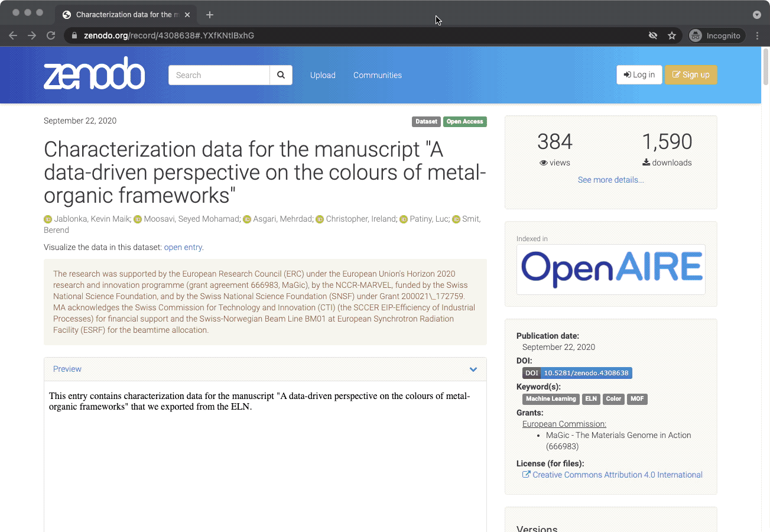
Task: Click the address bar URL
Action: point(169,35)
